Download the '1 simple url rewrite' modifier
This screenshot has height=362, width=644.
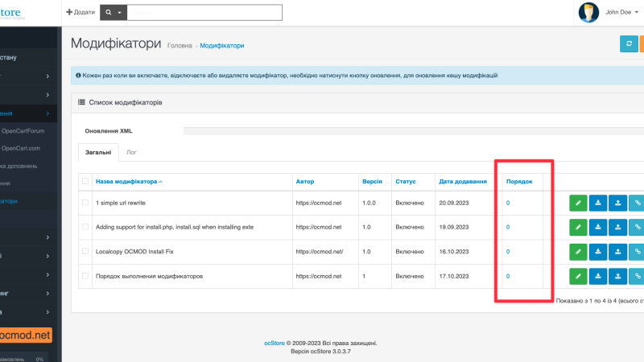tap(598, 203)
